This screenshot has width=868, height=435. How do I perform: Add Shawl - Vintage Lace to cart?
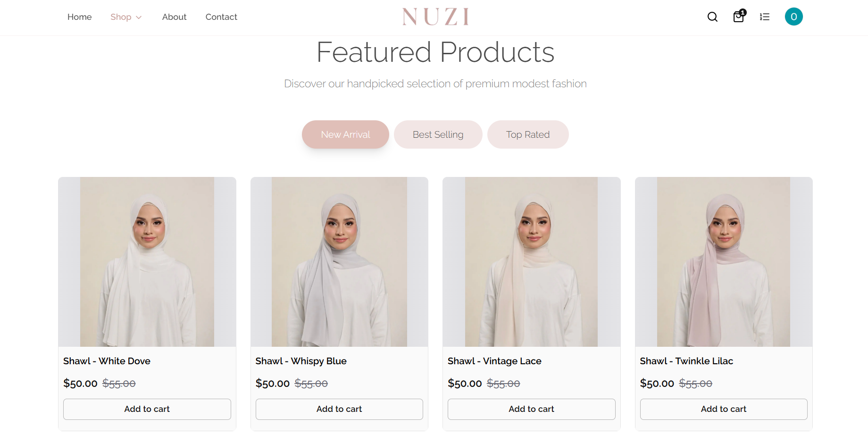[x=531, y=409]
